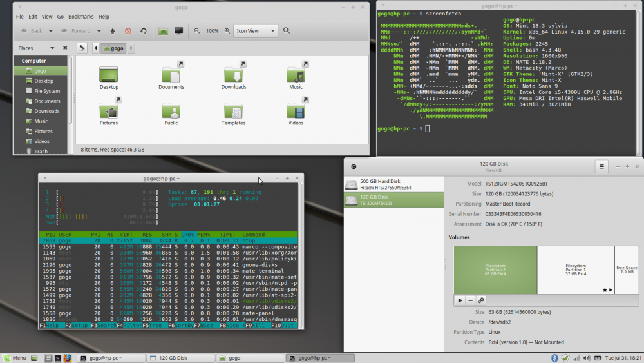644x363 pixels.
Task: Open the update manager shield icon
Action: coord(565,358)
